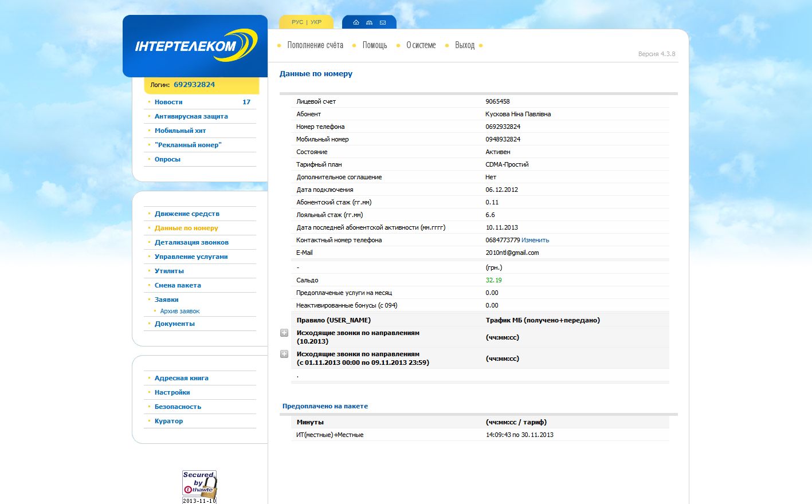The height and width of the screenshot is (504, 812).
Task: Click the Правило (USER_NAME) header
Action: [334, 320]
